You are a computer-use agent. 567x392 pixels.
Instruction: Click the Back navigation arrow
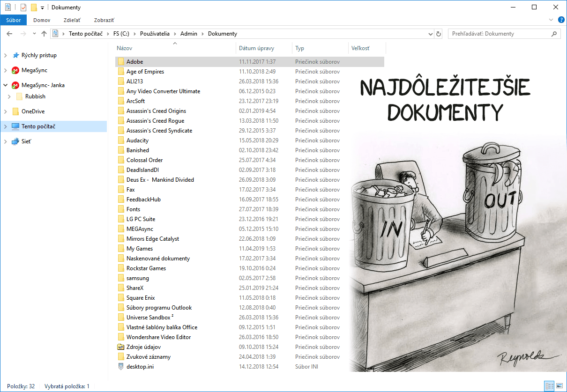point(9,34)
